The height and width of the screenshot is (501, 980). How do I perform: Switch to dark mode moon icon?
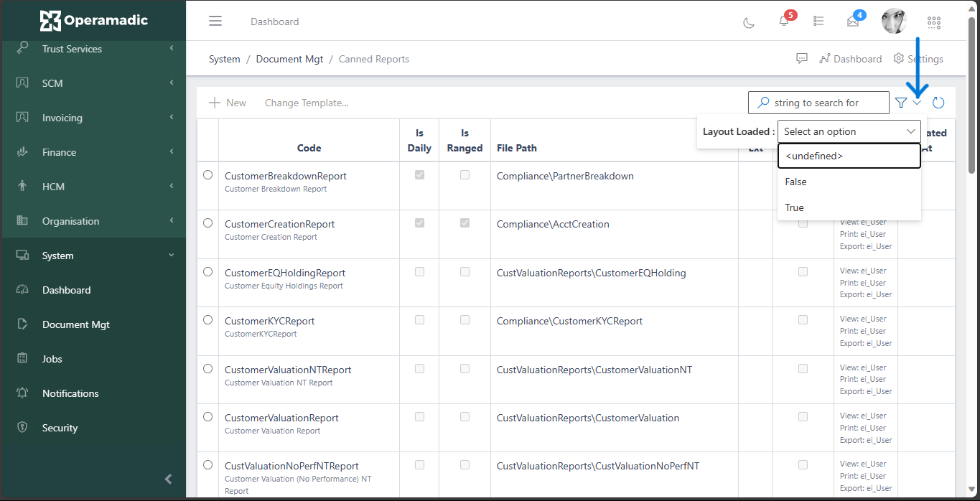pyautogui.click(x=749, y=22)
